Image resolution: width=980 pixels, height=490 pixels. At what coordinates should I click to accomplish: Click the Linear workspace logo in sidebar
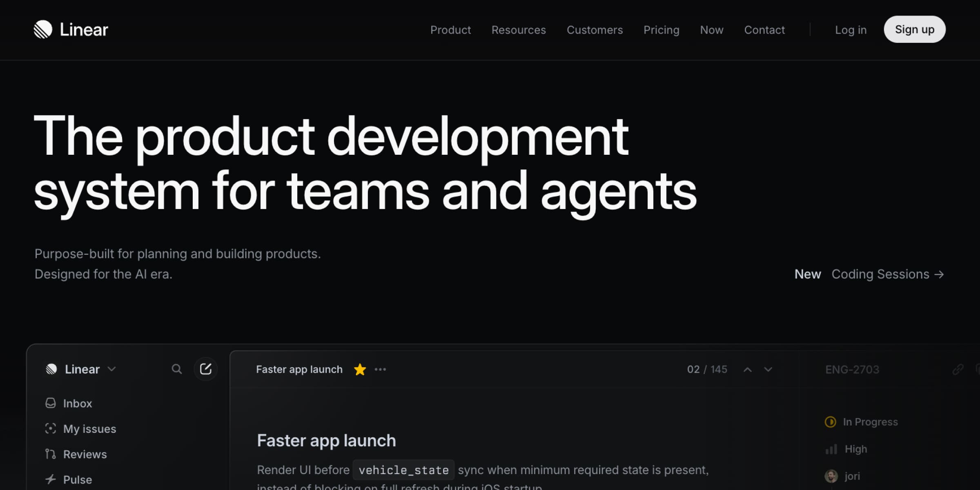point(51,369)
